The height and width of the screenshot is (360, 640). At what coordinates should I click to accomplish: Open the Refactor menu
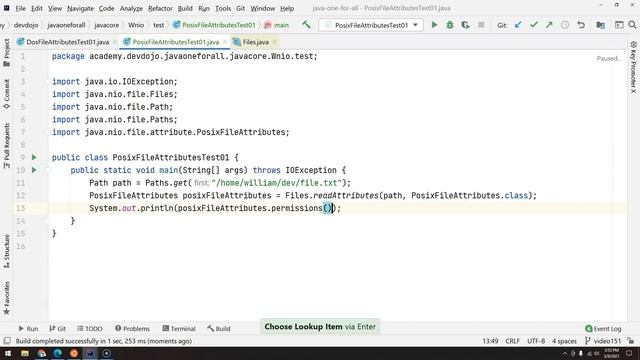(x=160, y=8)
